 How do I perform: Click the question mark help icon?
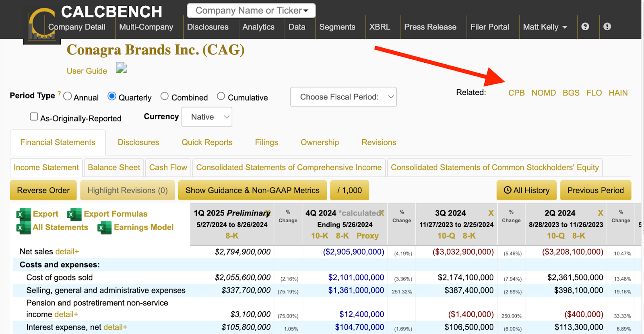click(585, 27)
